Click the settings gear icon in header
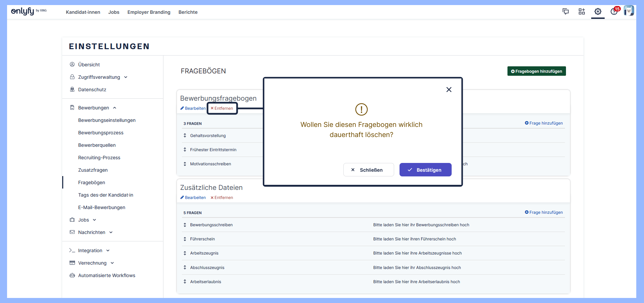644x303 pixels. (x=598, y=12)
